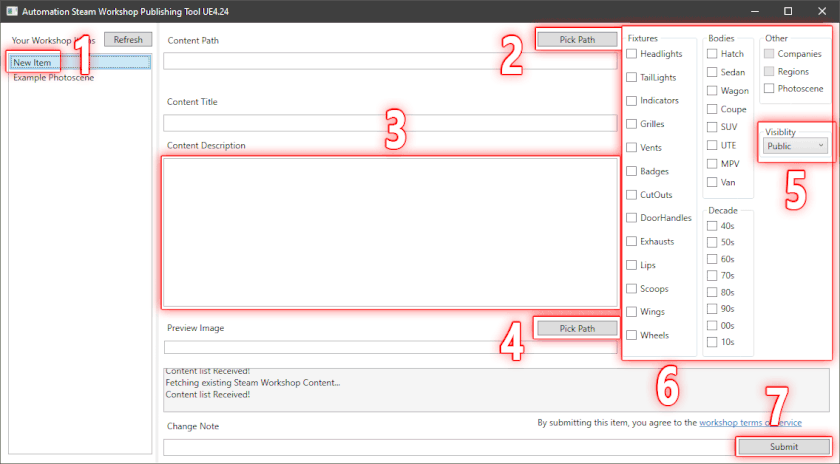840x464 pixels.
Task: Maximize the Publishing Tool window
Action: click(788, 11)
